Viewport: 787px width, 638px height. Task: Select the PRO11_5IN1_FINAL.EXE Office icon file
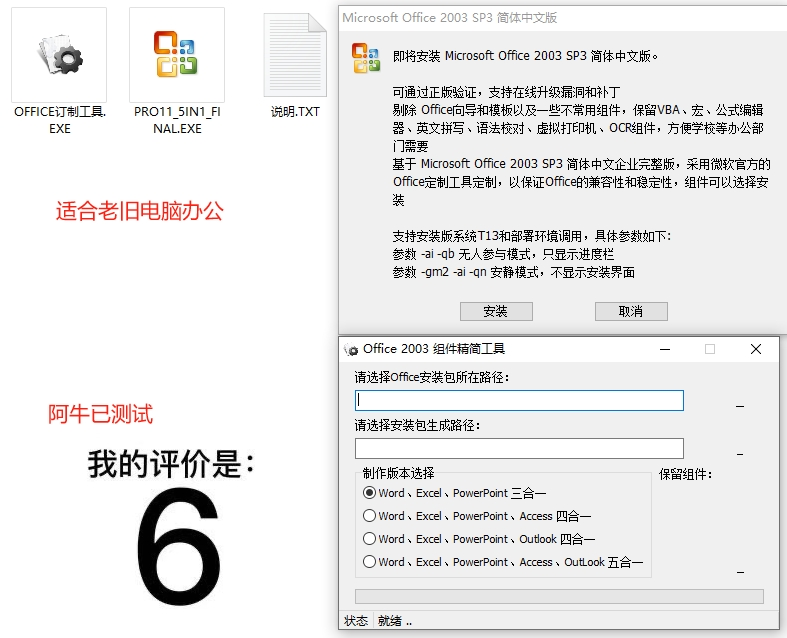coord(177,55)
